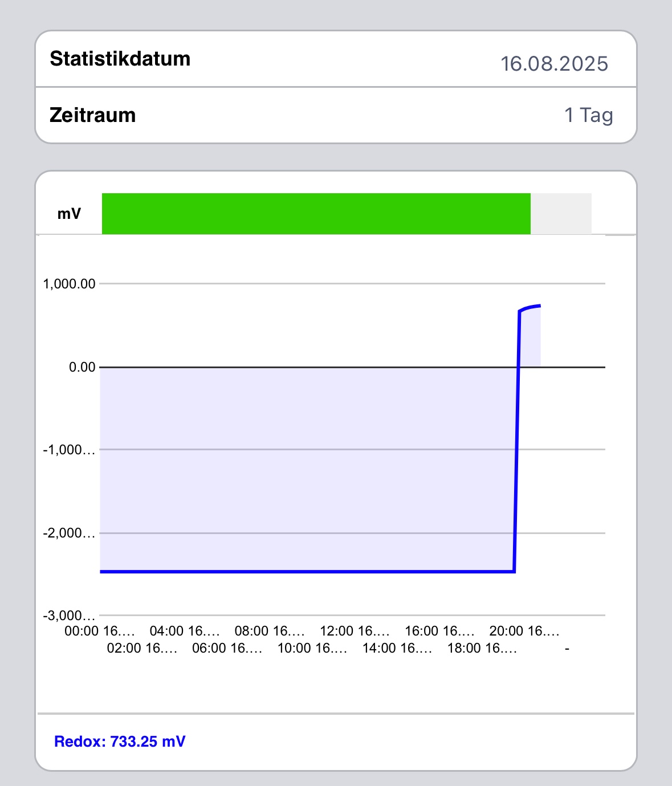This screenshot has height=786, width=672.
Task: Select the mV label tab
Action: (x=69, y=214)
